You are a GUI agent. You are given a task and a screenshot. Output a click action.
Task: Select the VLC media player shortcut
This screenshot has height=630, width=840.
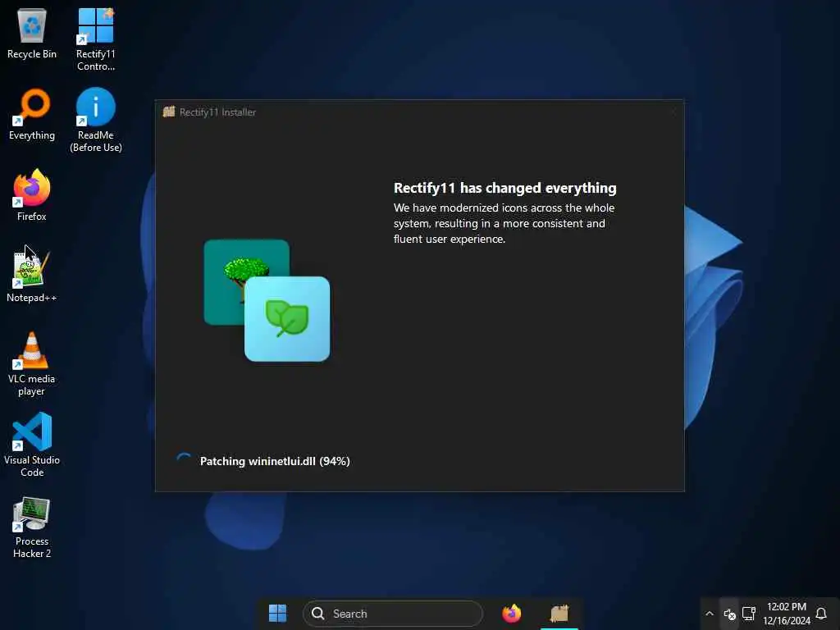[x=32, y=364]
